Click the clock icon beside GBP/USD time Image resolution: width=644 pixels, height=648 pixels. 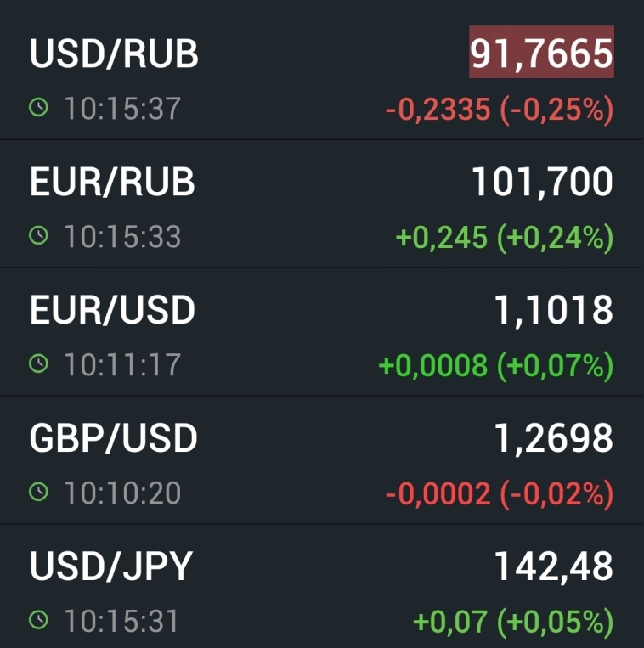(x=38, y=493)
